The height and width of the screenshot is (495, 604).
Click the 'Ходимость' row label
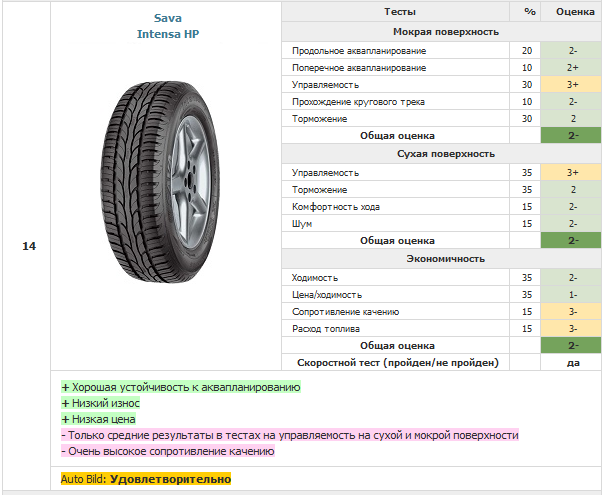tap(315, 278)
